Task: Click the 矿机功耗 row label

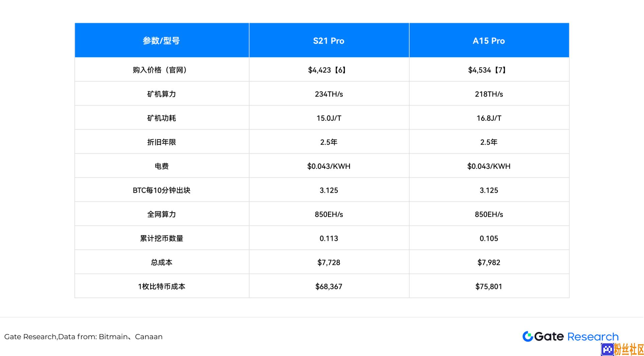Action: (x=162, y=118)
